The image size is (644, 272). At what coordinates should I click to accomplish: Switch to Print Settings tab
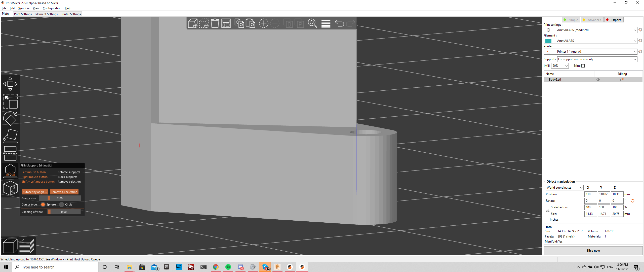(x=23, y=14)
